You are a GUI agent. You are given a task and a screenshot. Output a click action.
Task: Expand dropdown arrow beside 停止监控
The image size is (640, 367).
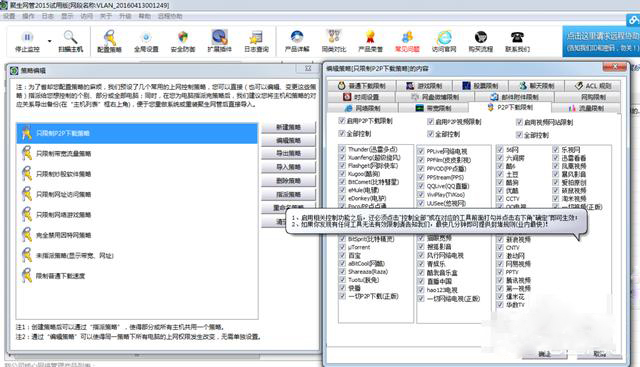coord(49,41)
